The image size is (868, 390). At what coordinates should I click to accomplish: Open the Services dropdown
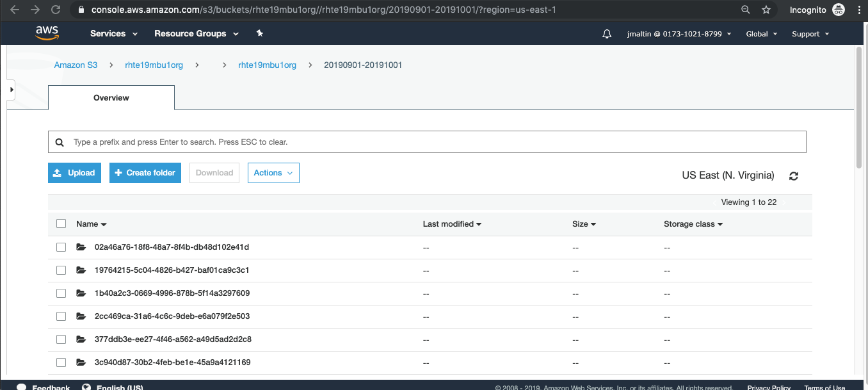tap(114, 34)
